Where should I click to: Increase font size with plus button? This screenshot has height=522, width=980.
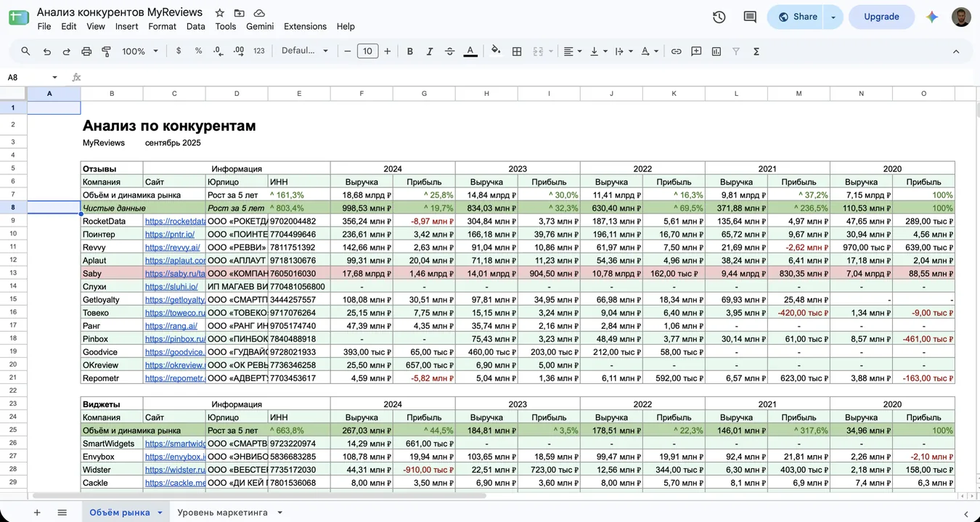388,52
